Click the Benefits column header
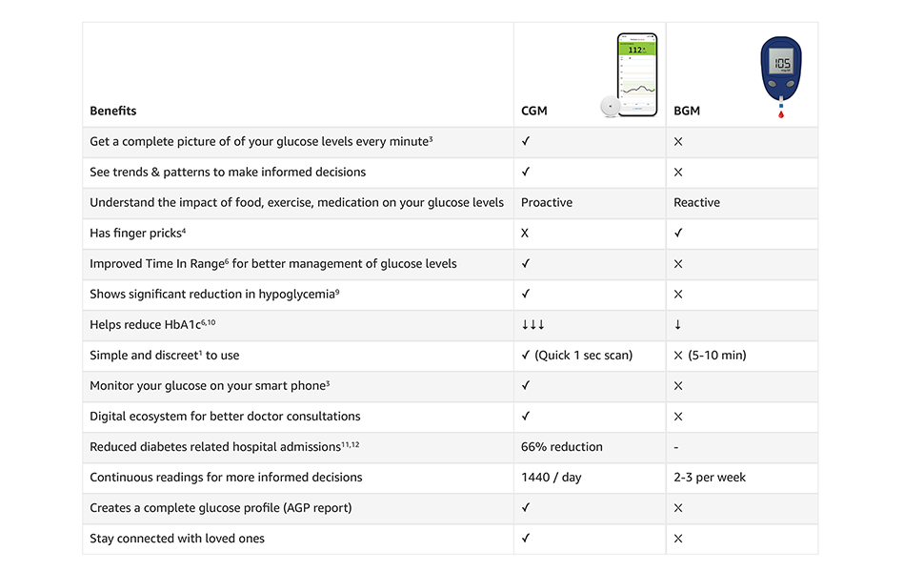The image size is (924, 572). (x=113, y=111)
